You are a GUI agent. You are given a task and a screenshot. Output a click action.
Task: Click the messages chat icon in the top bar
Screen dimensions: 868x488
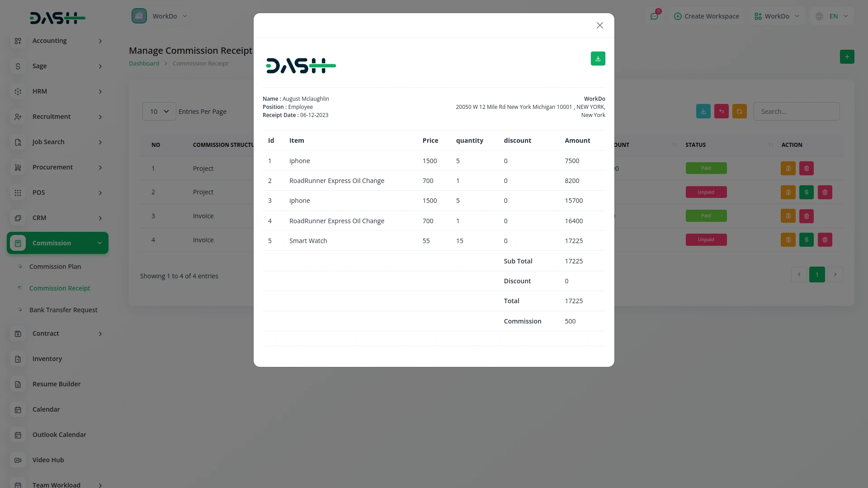click(655, 16)
